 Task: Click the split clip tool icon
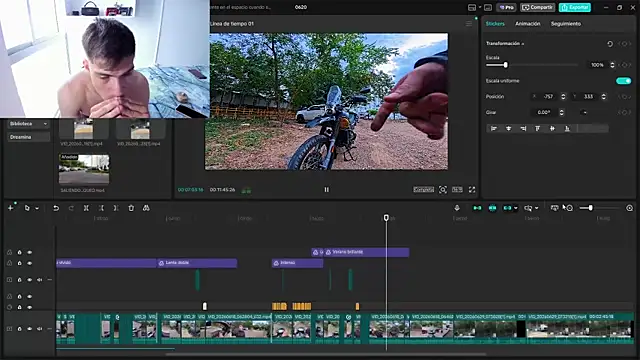click(86, 208)
